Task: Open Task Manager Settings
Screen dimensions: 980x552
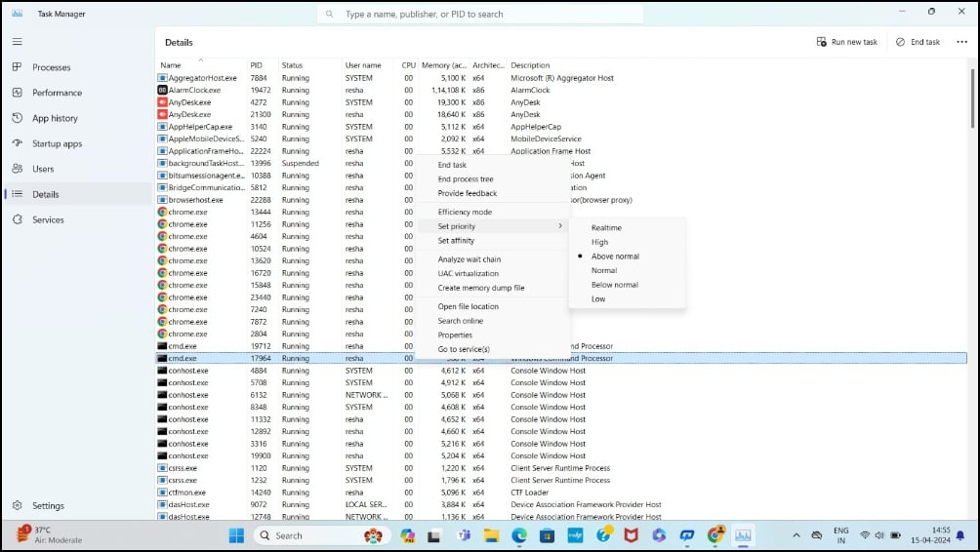Action: [x=48, y=506]
